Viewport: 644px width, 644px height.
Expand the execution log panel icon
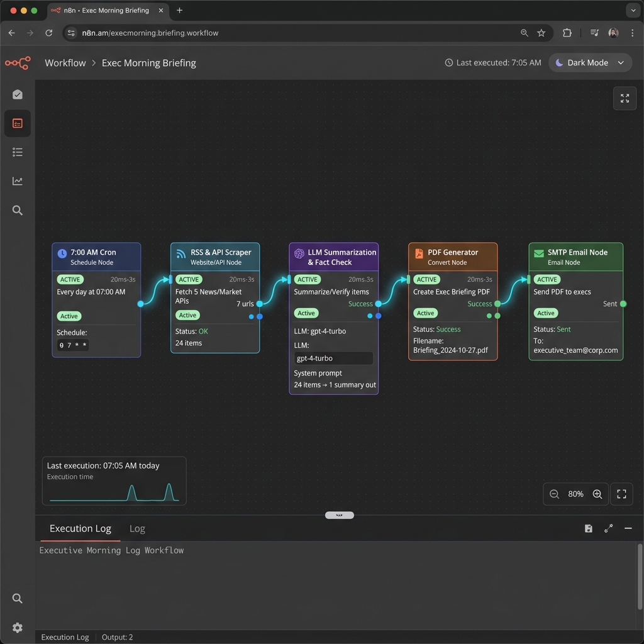[x=608, y=528]
